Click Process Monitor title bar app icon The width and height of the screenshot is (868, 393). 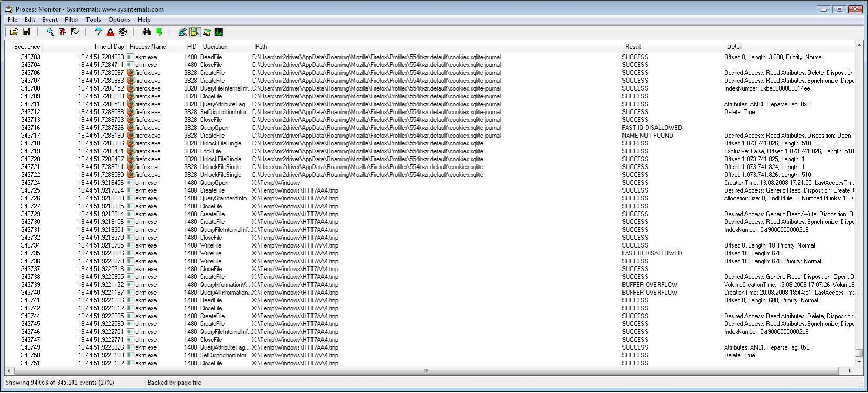point(9,9)
